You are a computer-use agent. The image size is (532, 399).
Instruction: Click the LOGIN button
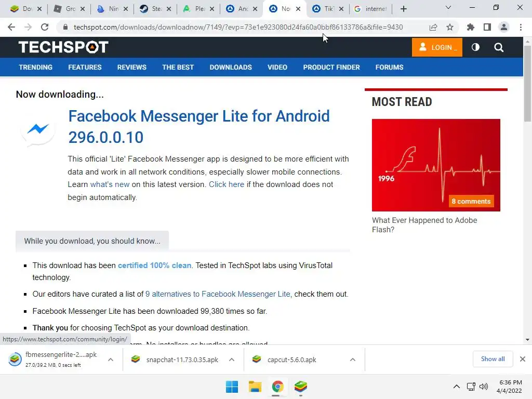437,47
